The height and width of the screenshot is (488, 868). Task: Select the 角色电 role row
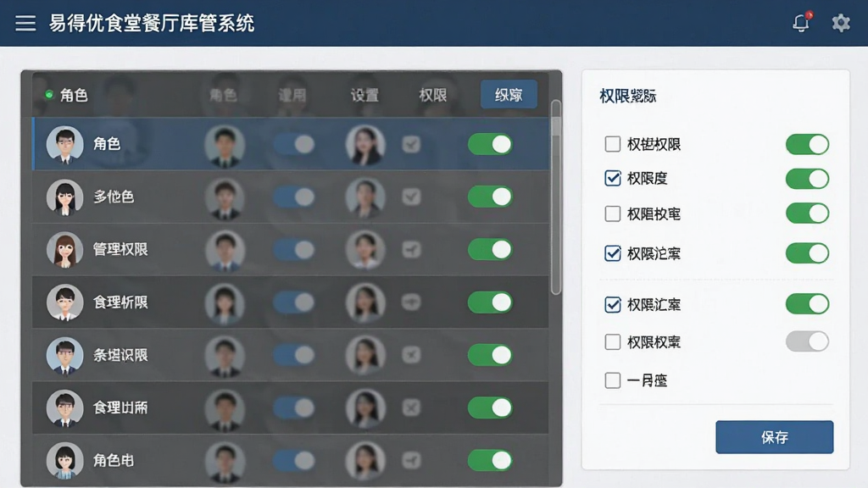coord(290,460)
